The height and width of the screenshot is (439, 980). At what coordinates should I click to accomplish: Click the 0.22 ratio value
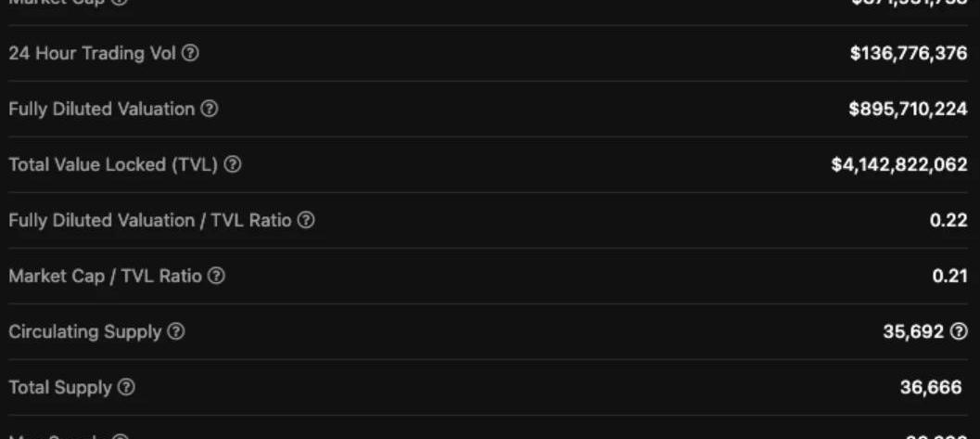point(948,221)
